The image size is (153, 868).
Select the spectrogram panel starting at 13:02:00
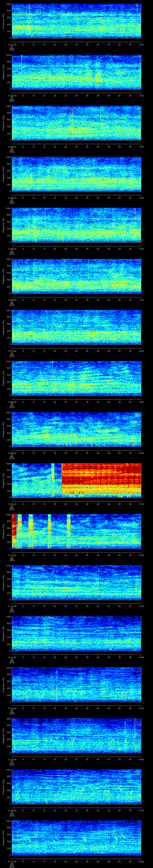pyautogui.click(x=76, y=72)
